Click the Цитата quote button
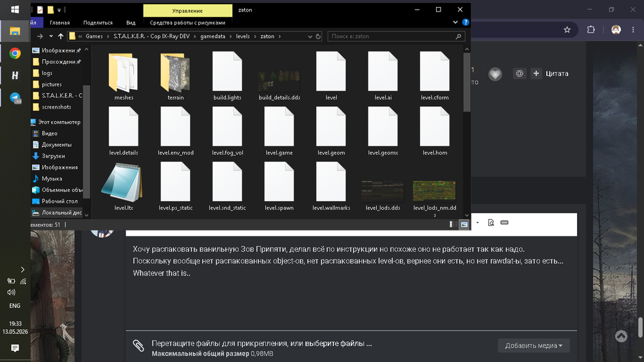The width and height of the screenshot is (644, 362). pyautogui.click(x=557, y=73)
